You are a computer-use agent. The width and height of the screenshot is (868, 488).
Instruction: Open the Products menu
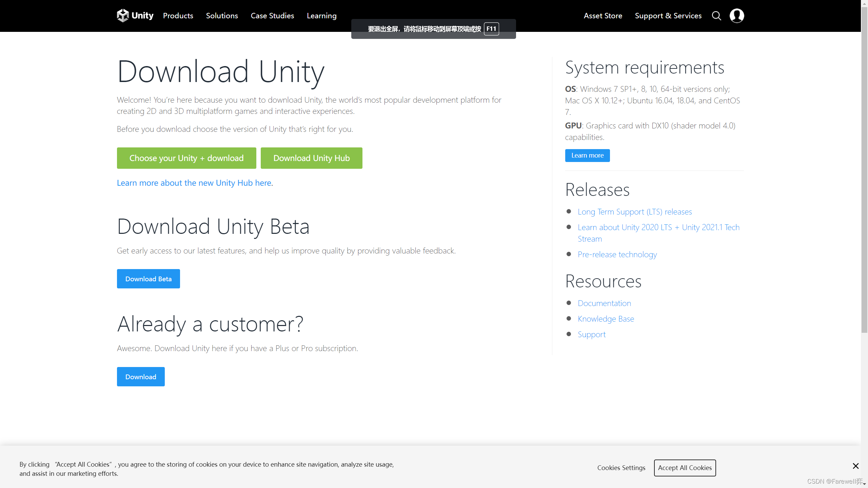click(x=178, y=16)
